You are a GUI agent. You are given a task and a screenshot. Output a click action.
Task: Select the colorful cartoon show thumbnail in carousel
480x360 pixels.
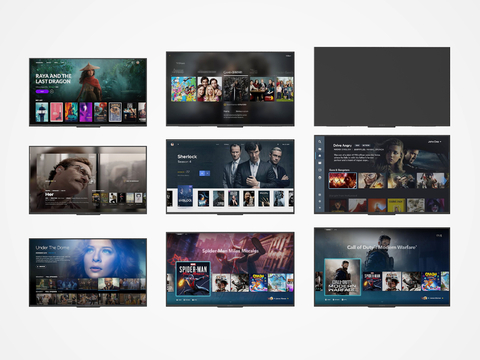click(183, 89)
